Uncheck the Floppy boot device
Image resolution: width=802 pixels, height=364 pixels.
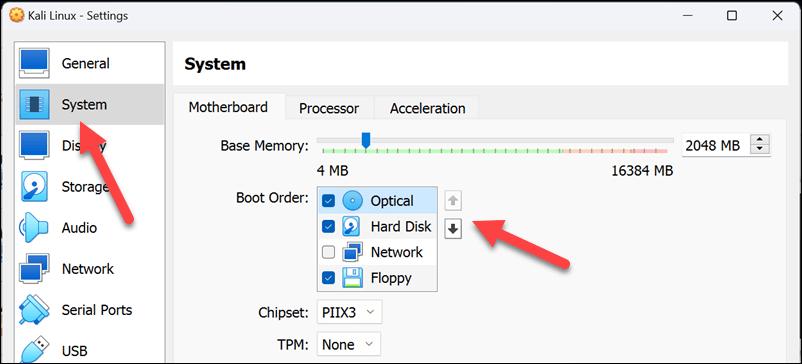[328, 278]
